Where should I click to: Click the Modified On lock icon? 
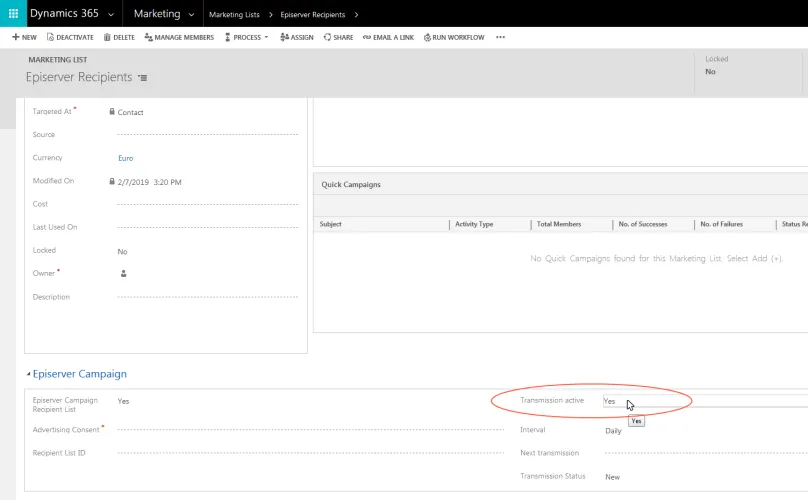pyautogui.click(x=112, y=181)
